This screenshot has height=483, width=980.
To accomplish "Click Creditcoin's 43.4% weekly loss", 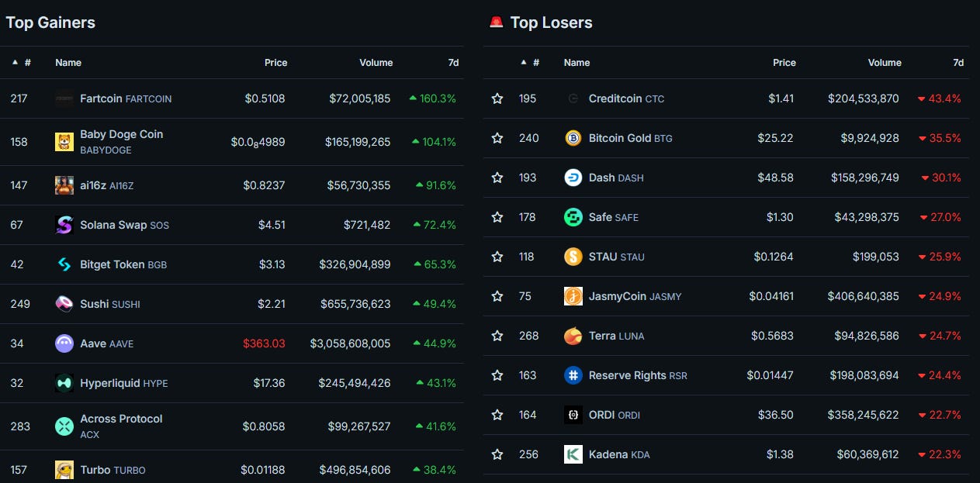I will [x=940, y=98].
